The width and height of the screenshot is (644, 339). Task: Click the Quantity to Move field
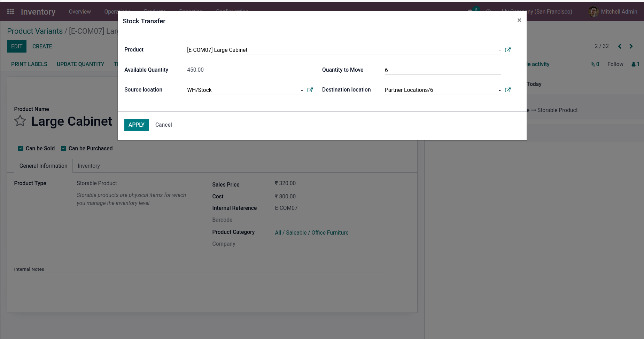442,70
